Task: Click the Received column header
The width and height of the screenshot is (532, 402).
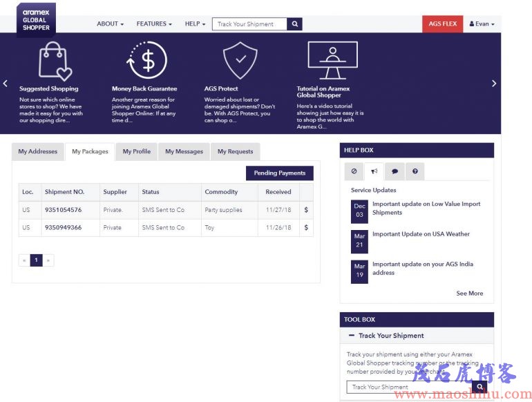Action: [x=278, y=192]
